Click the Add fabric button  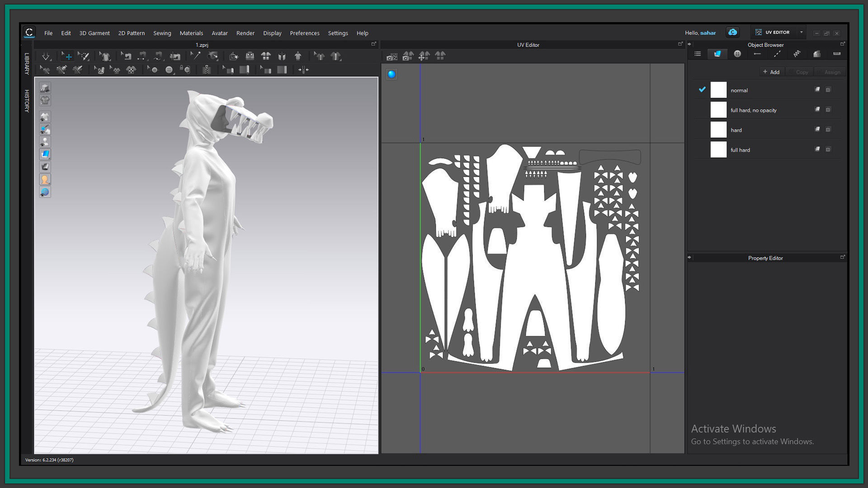pos(771,72)
